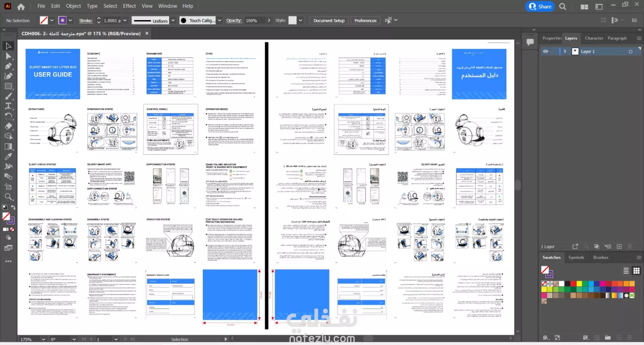Select the Direct Selection tool
Image resolution: width=644 pixels, height=345 pixels.
tap(8, 56)
